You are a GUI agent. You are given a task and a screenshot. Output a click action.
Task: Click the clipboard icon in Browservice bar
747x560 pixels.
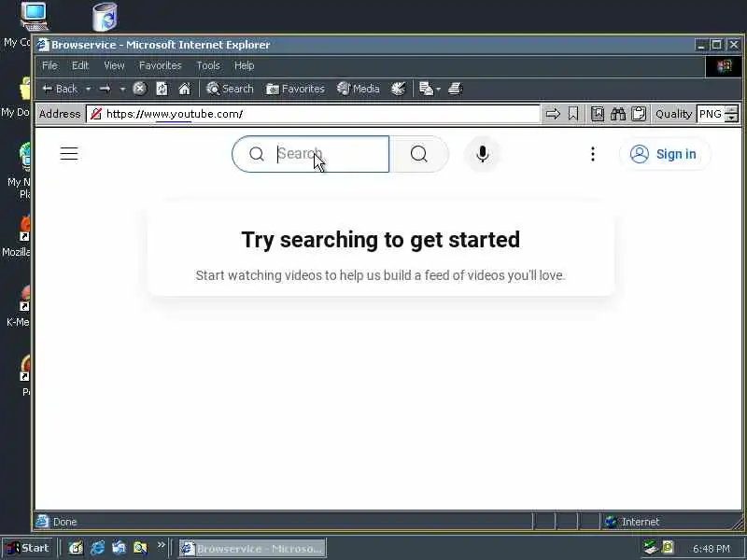coord(639,114)
